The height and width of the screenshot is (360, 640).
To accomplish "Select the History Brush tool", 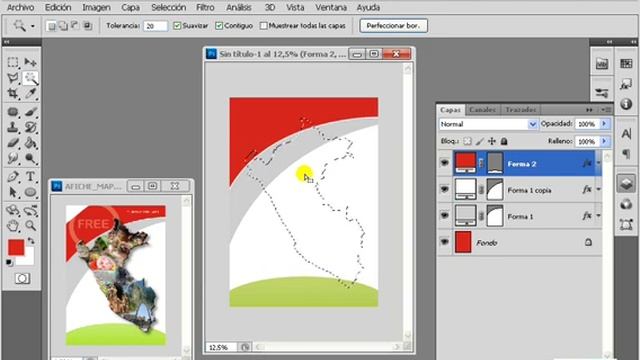I will (30, 127).
